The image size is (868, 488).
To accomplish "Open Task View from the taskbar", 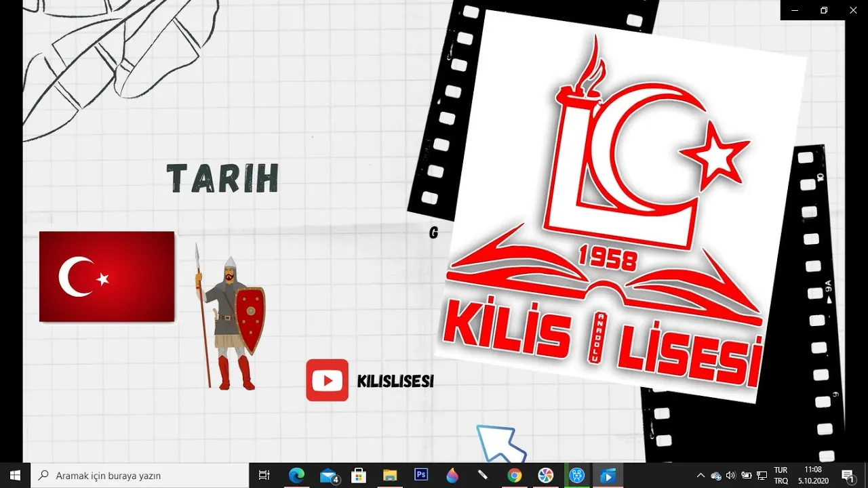I will coord(264,476).
